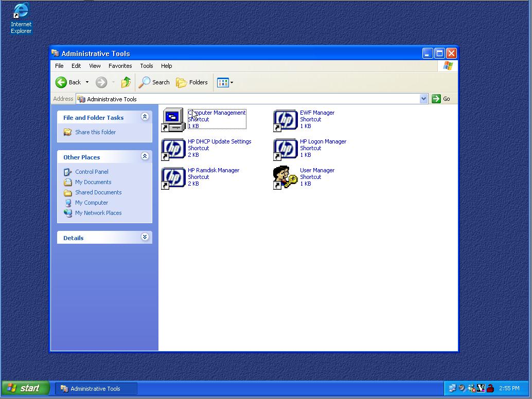Open the Computer Management shortcut
Viewport: 532px width, 399px height.
204,119
